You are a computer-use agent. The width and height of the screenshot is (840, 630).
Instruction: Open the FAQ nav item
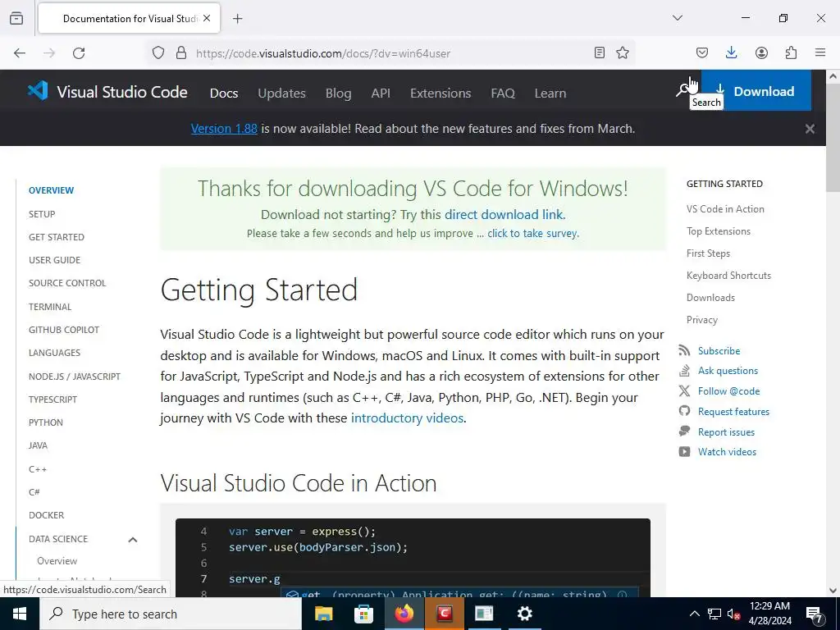coord(503,94)
